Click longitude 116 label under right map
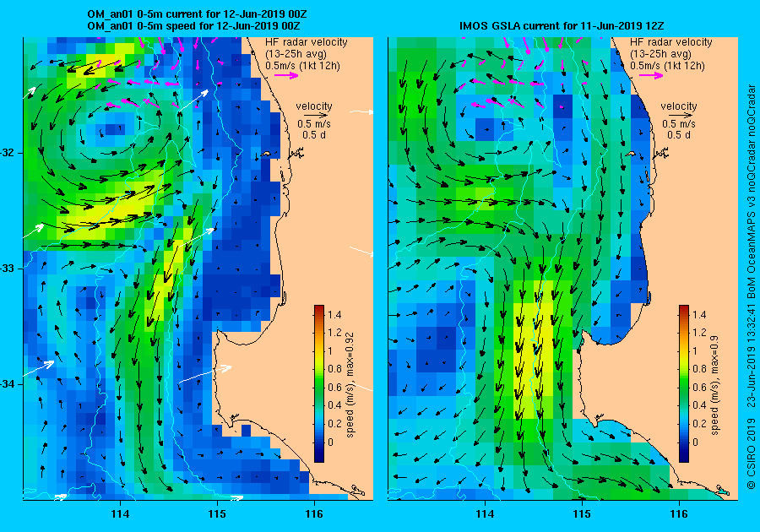 point(679,513)
